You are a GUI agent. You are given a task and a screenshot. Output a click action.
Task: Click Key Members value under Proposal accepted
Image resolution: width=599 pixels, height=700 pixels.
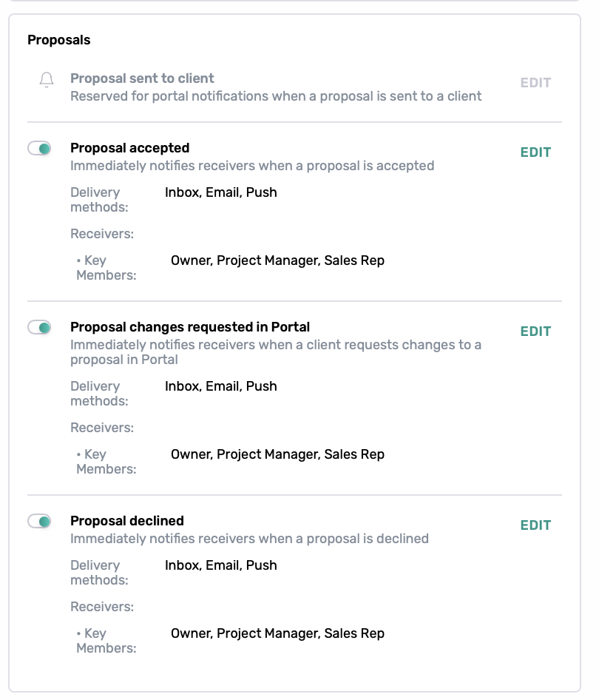point(277,260)
